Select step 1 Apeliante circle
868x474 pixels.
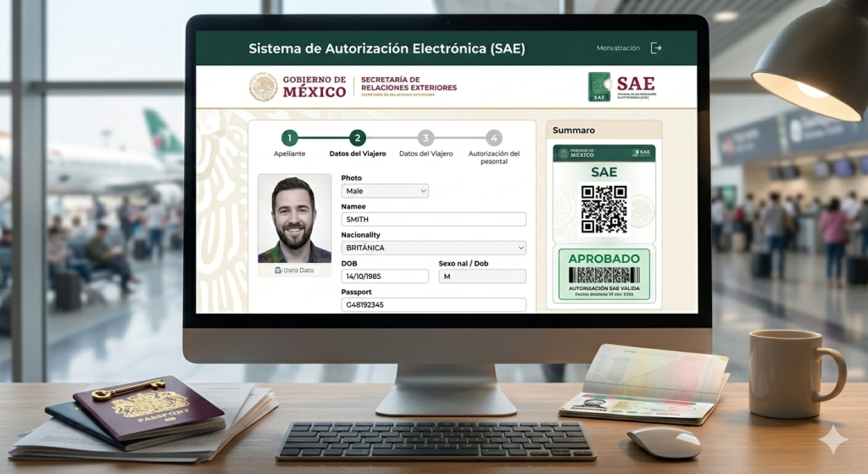[x=289, y=137]
